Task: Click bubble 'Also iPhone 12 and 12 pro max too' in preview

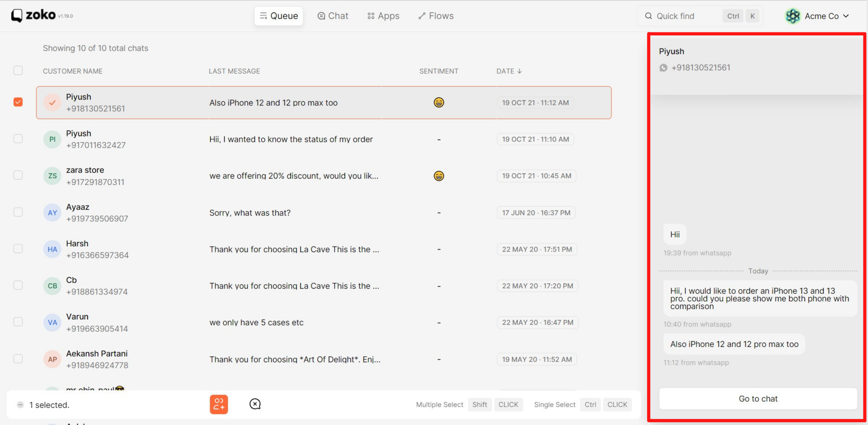Action: (734, 344)
